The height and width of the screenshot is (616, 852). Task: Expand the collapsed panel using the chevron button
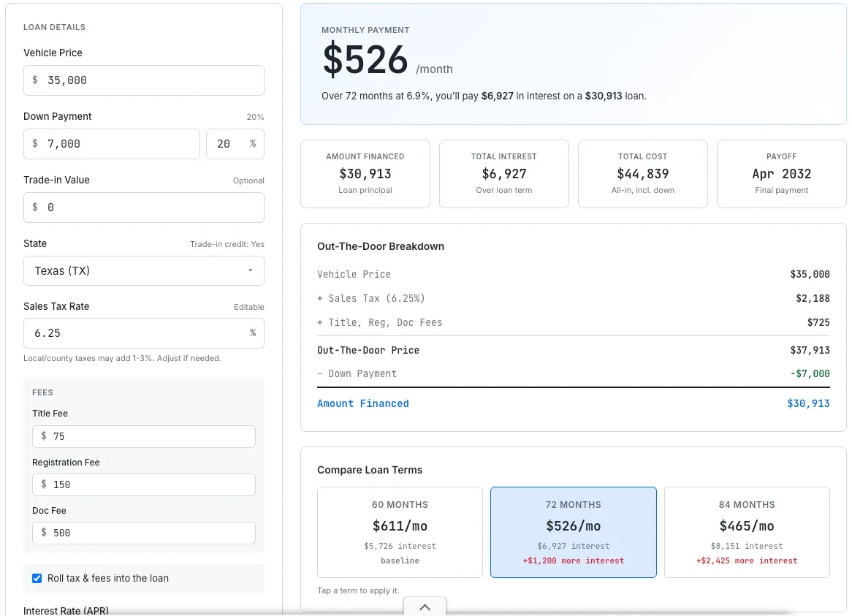point(425,607)
